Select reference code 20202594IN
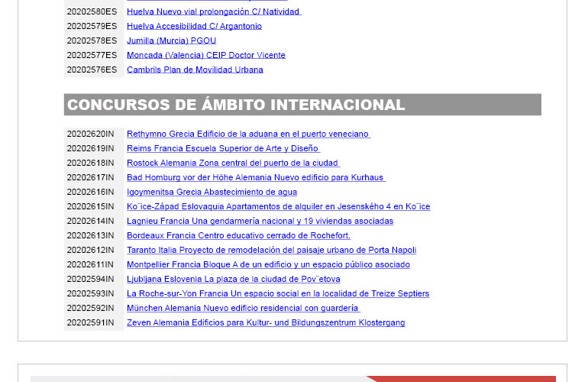The height and width of the screenshot is (382, 588). [x=90, y=279]
